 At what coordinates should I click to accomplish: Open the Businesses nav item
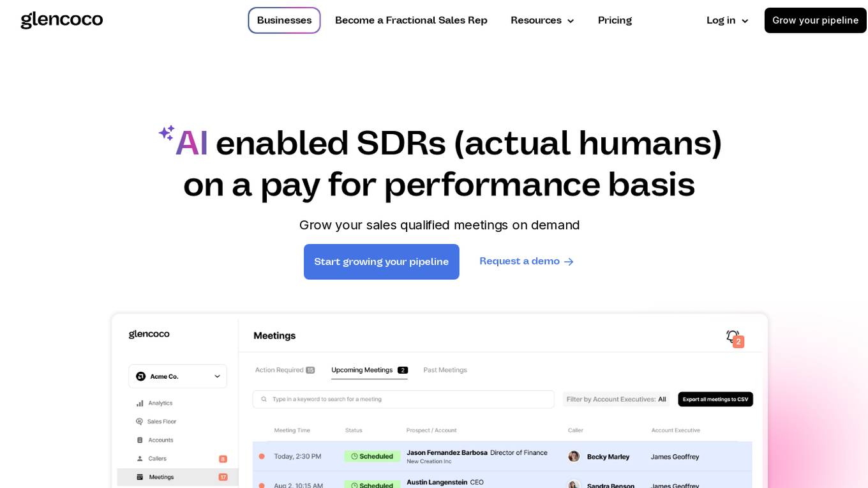coord(284,20)
